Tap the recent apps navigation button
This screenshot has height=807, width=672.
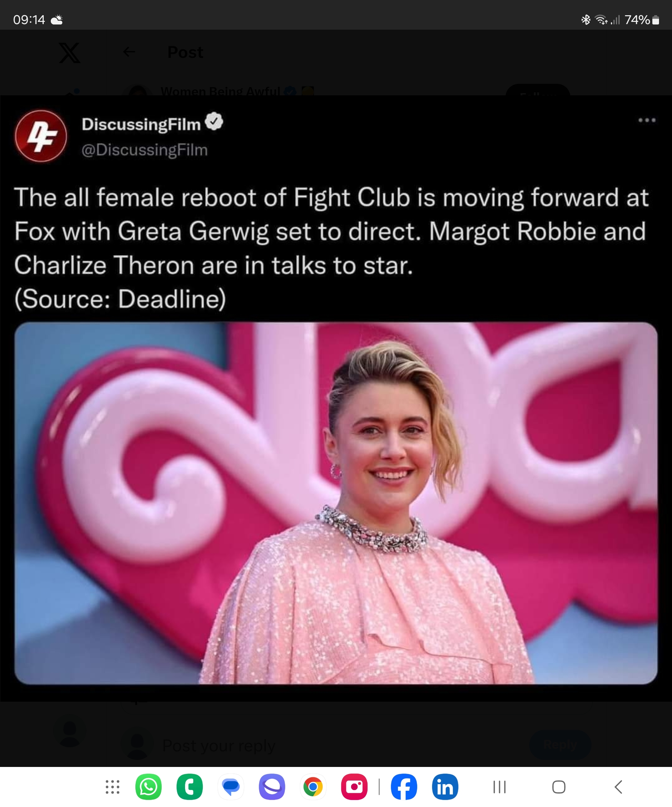499,787
